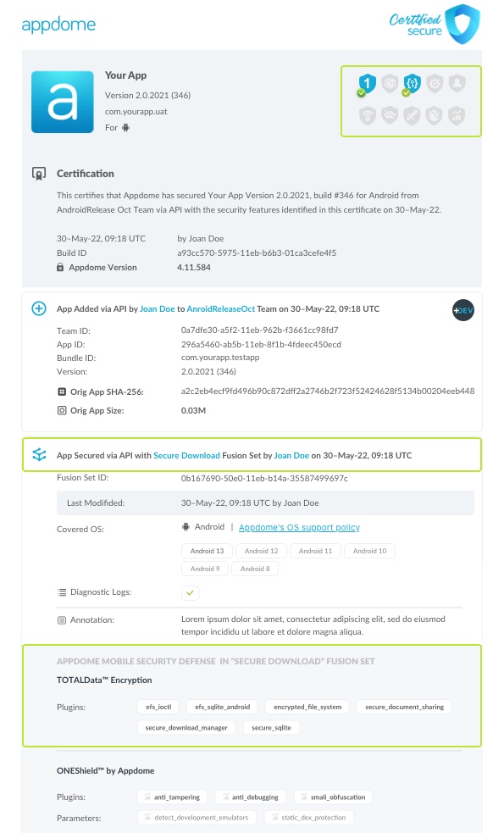Switch to the Android 13 version chip
This screenshot has height=833, width=504.
coord(206,551)
